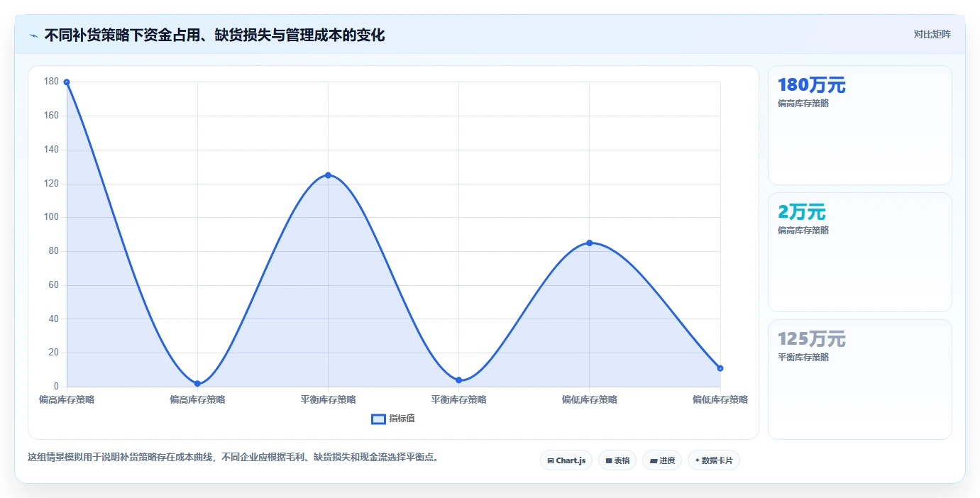Click the blue legend box for 指标值

pos(378,419)
